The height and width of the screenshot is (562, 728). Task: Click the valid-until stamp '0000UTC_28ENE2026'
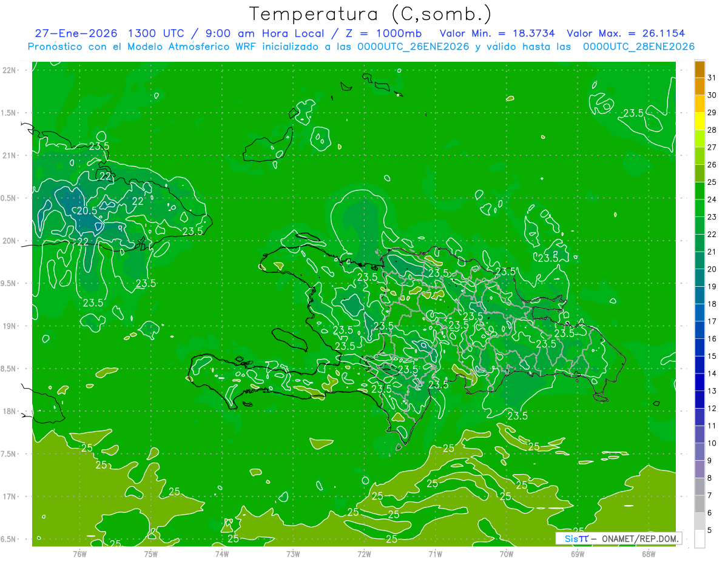[x=638, y=47]
